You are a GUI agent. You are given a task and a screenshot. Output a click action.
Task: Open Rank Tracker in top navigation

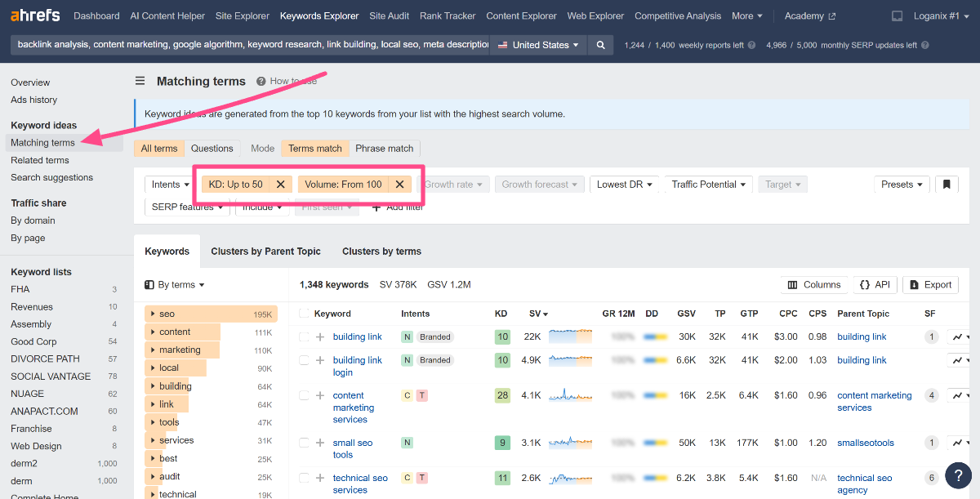point(448,16)
